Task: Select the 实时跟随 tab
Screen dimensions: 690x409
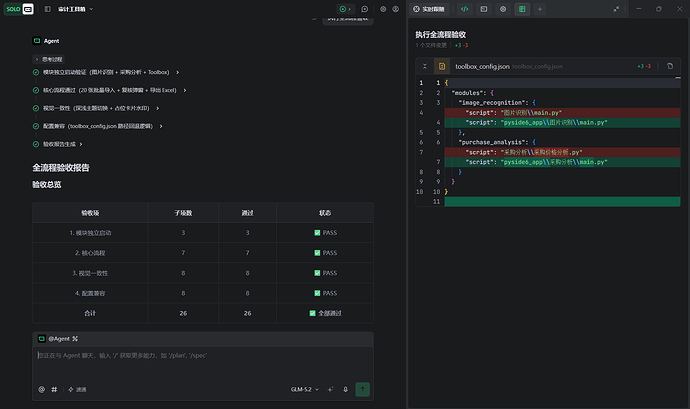Action: 429,9
